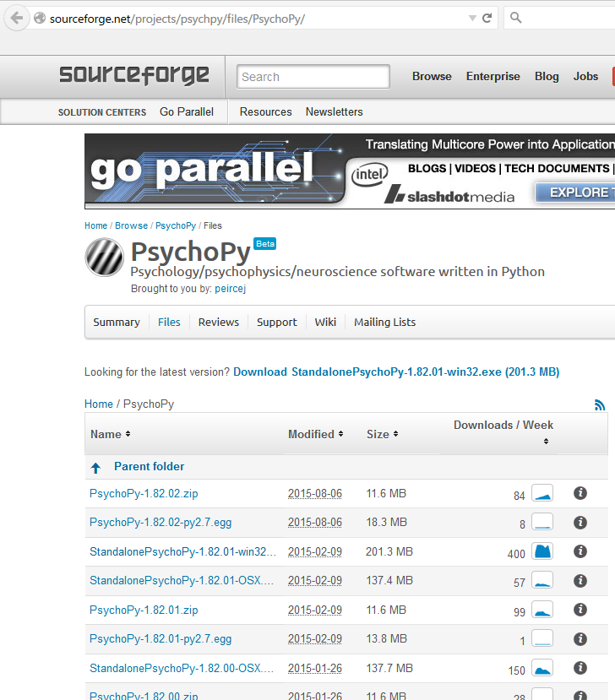Open download chart for StandalonePsychoPy-1.82.00-OSX

(542, 667)
